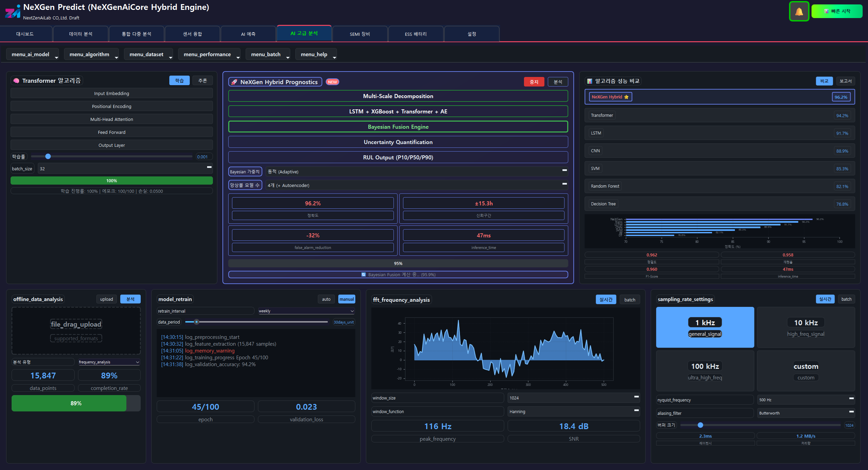Switch to the SEMI 장비 tab
The height and width of the screenshot is (470, 868).
click(360, 34)
